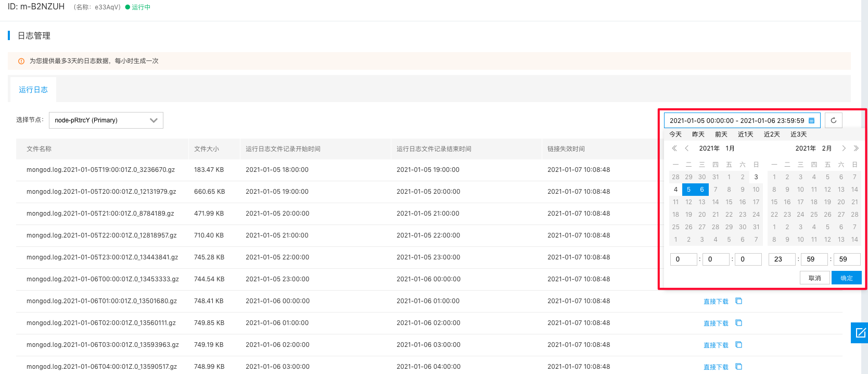This screenshot has height=374, width=868.
Task: Copy download link for mongod.log 2021-01-06T04:00 file
Action: click(738, 367)
